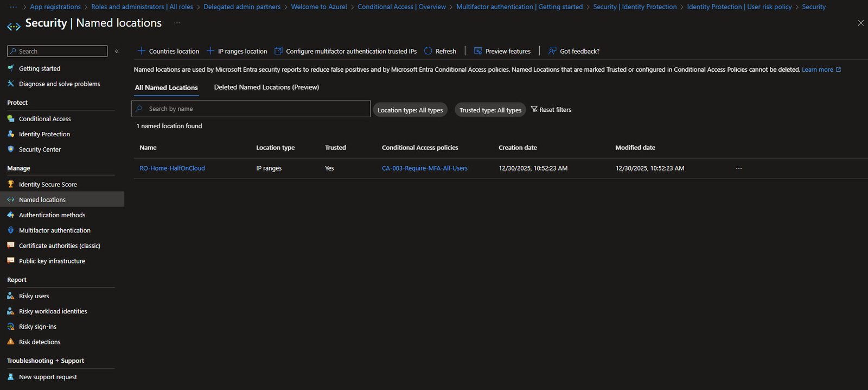This screenshot has height=390, width=868.
Task: Open Risk detections in the sidebar
Action: tap(40, 342)
